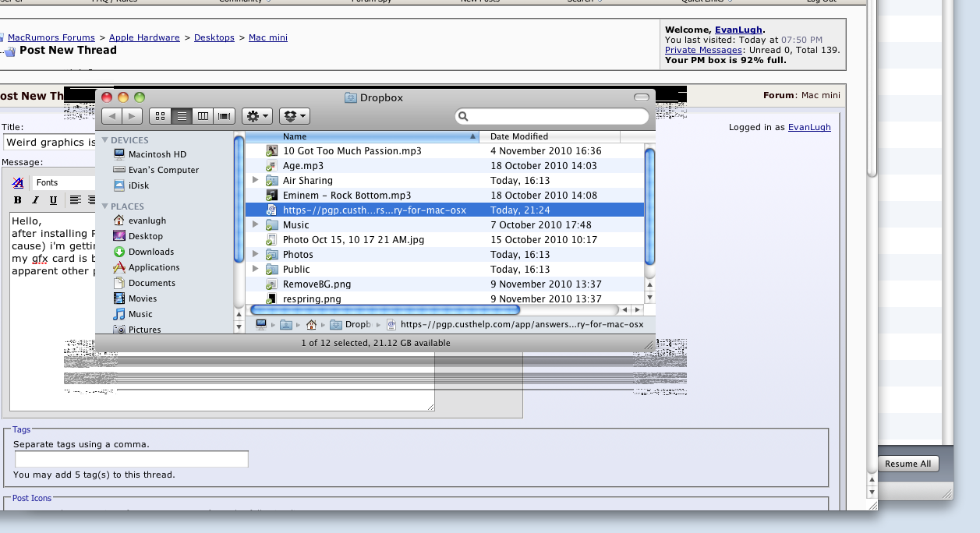This screenshot has height=533, width=980.
Task: Switch Finder to icon view
Action: coord(160,116)
